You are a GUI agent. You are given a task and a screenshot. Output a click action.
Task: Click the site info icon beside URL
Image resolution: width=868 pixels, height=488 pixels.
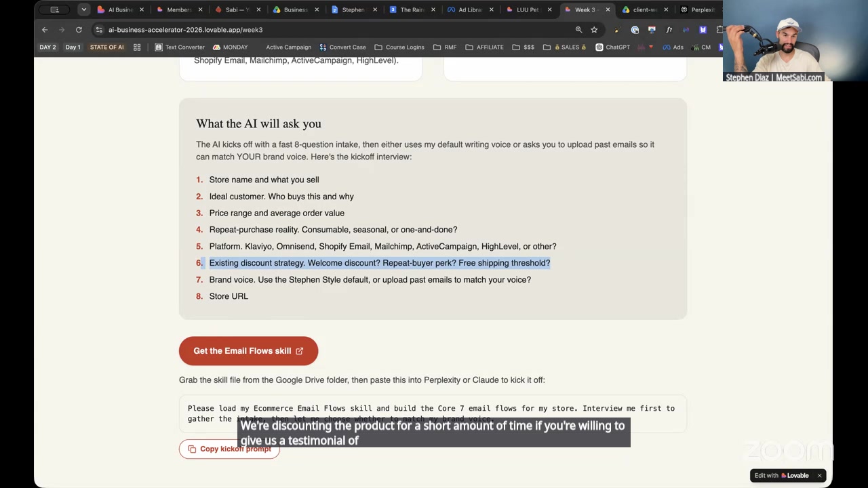click(99, 30)
